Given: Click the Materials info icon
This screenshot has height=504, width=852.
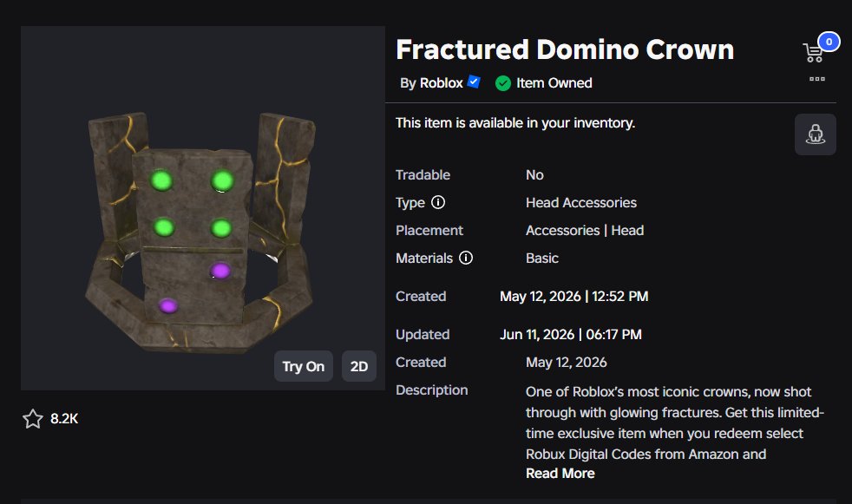Looking at the screenshot, I should (466, 258).
